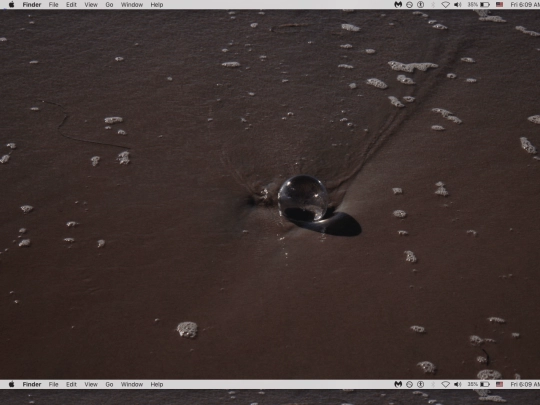Open the Finder menu in the upper menu bar
This screenshot has width=540, height=405.
(32, 5)
